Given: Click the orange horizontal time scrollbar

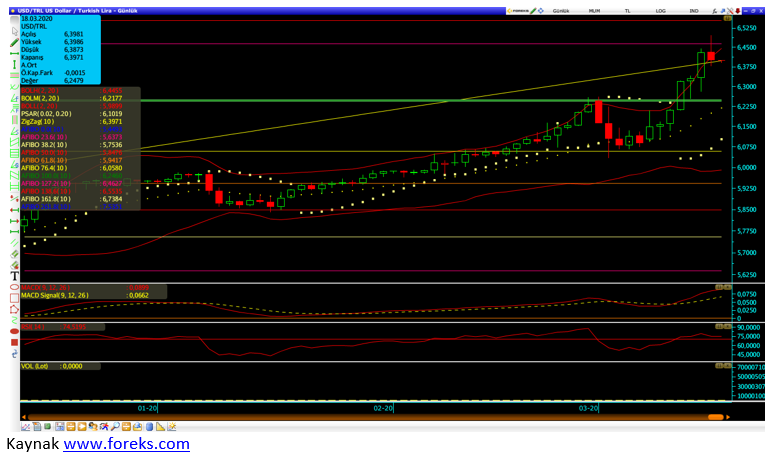Looking at the screenshot, I should tap(370, 416).
